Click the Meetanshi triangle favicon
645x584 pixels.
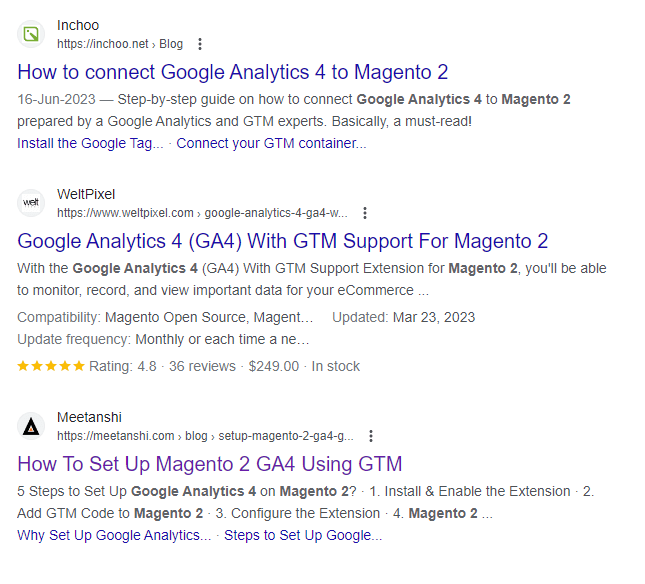(31, 426)
